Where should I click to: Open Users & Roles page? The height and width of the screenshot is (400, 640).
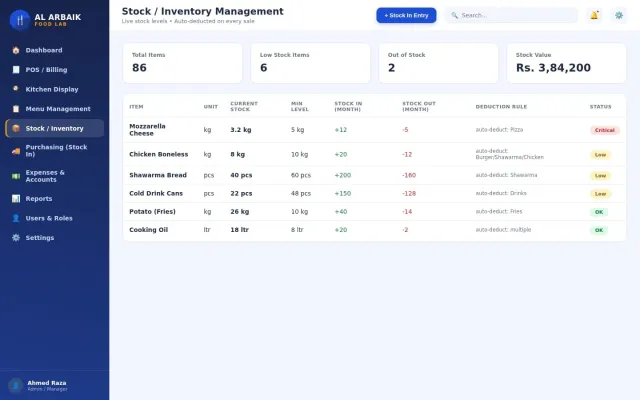[49, 218]
